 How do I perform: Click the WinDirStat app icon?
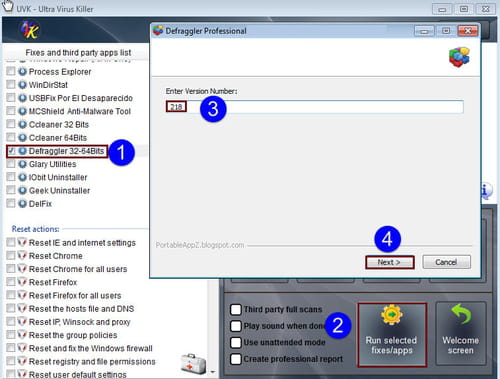22,85
